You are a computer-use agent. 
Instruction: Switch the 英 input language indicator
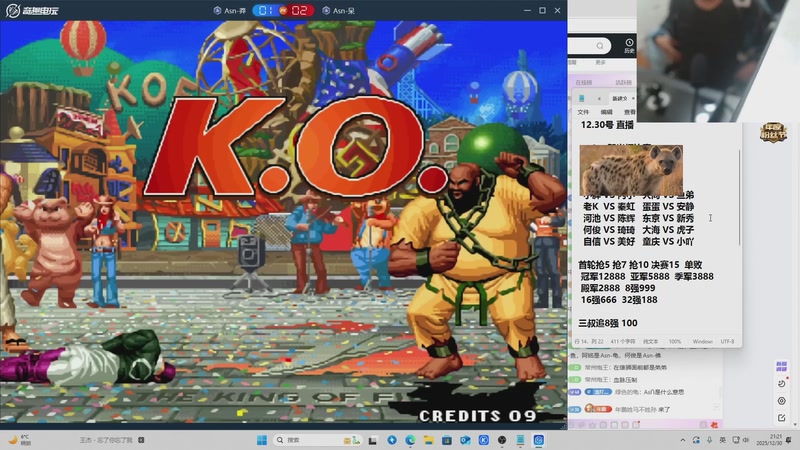click(x=722, y=440)
